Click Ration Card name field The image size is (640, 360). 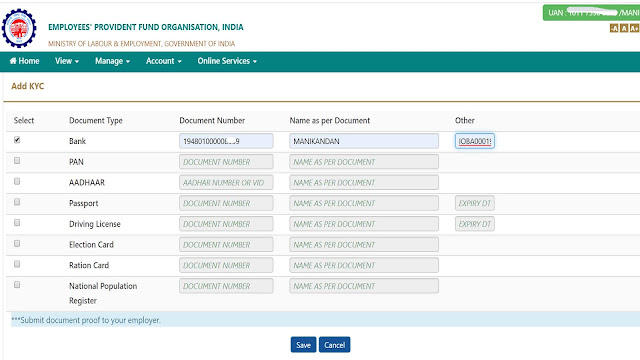tap(364, 265)
